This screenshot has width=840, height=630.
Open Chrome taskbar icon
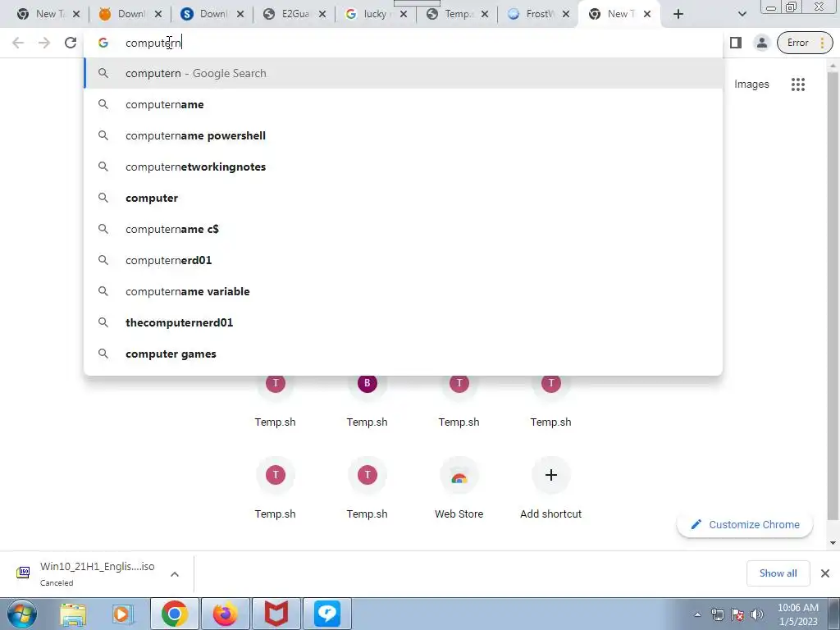pos(175,614)
